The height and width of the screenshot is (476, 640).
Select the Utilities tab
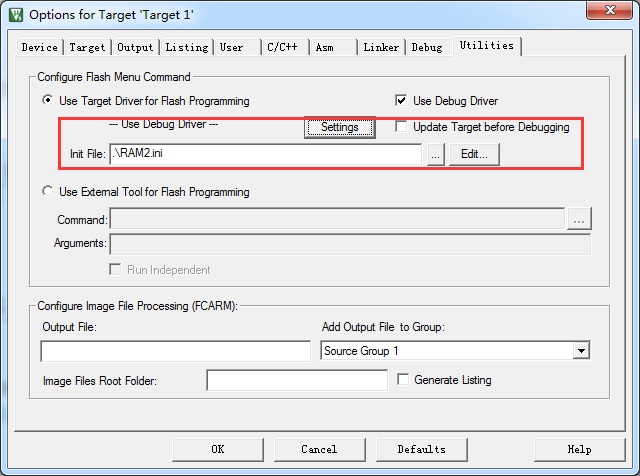pyautogui.click(x=487, y=45)
